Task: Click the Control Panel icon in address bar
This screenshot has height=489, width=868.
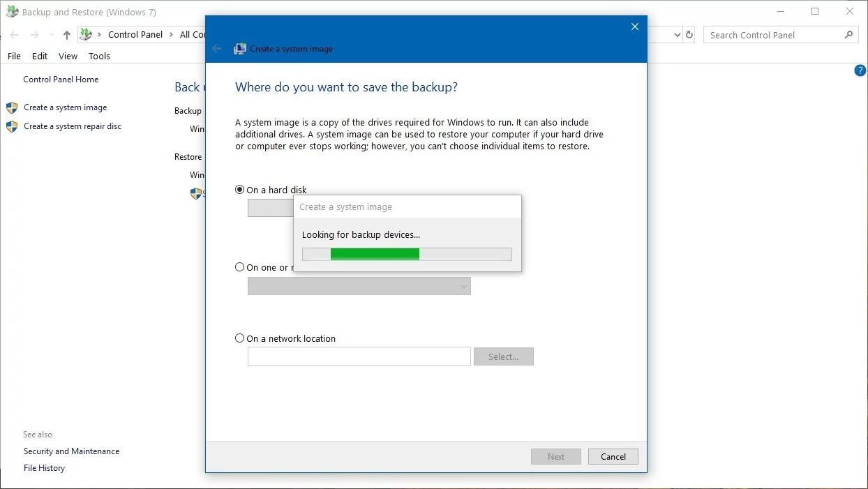Action: 86,34
